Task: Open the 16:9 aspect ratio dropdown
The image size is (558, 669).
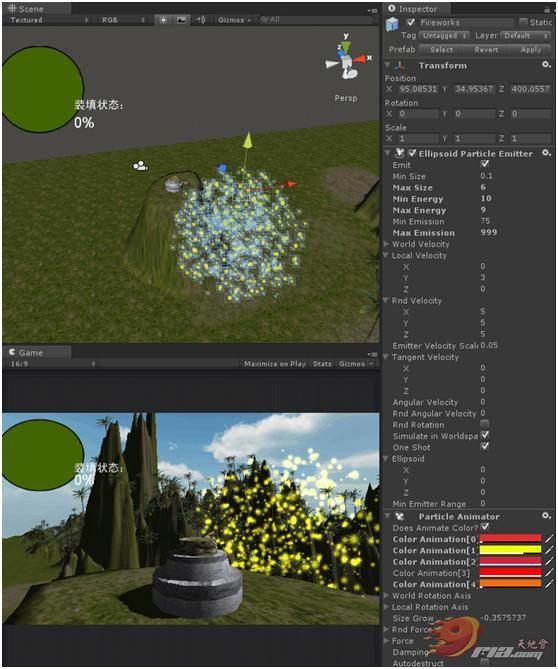Action: (x=52, y=364)
